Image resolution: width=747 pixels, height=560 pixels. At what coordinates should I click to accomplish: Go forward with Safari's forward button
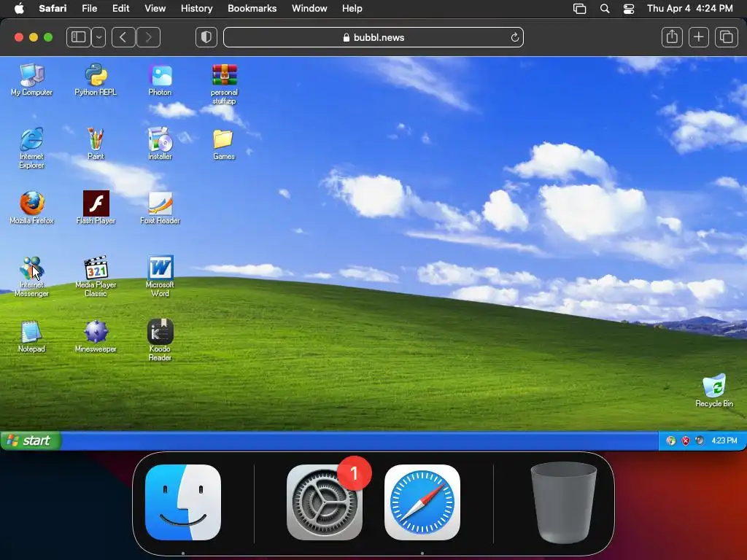pos(148,37)
